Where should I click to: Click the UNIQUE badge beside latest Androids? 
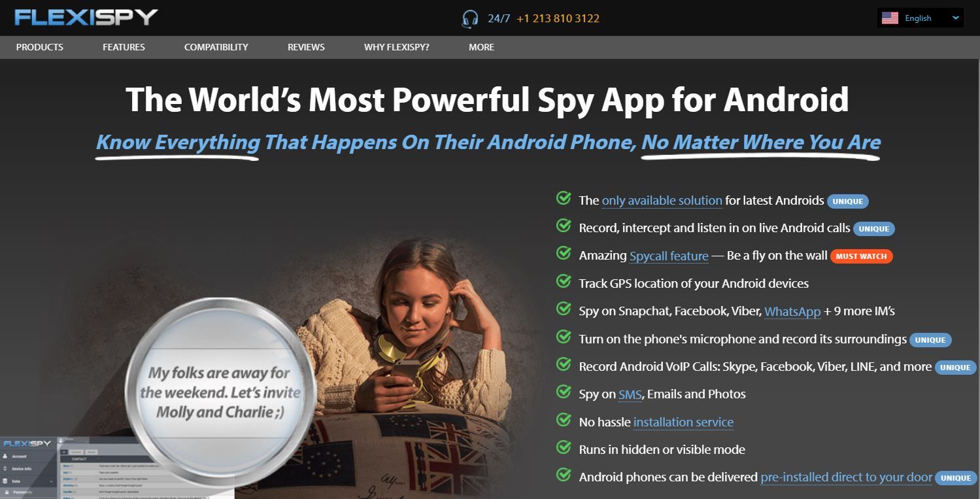848,201
